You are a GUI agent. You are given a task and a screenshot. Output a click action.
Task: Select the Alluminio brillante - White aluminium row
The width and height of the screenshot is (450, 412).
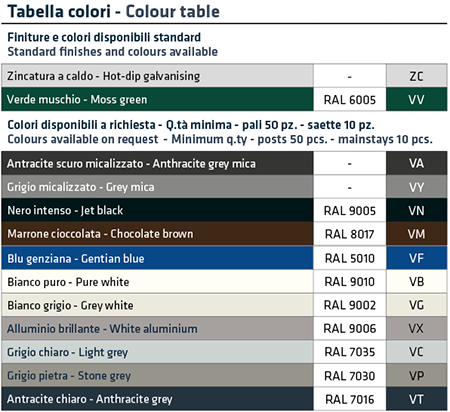[x=224, y=329]
